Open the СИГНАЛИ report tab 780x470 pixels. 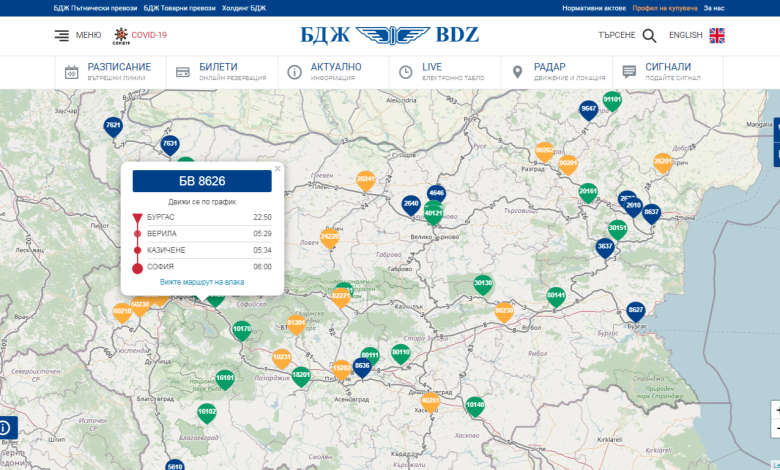pyautogui.click(x=668, y=72)
